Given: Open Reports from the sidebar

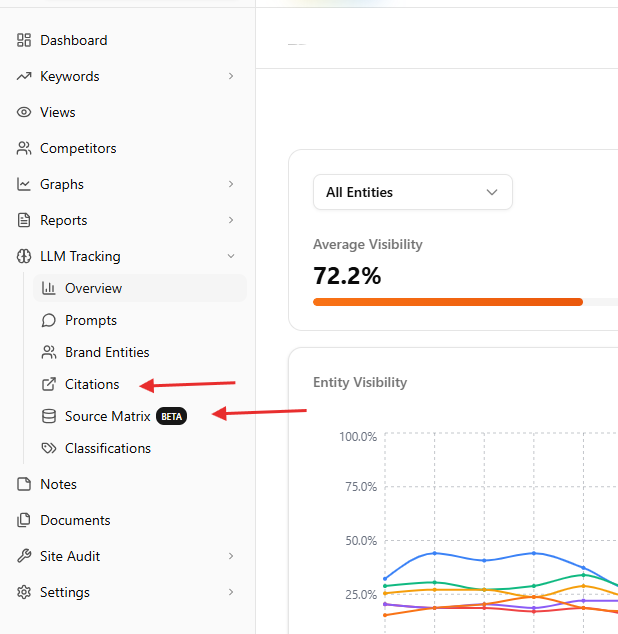Looking at the screenshot, I should [x=63, y=220].
